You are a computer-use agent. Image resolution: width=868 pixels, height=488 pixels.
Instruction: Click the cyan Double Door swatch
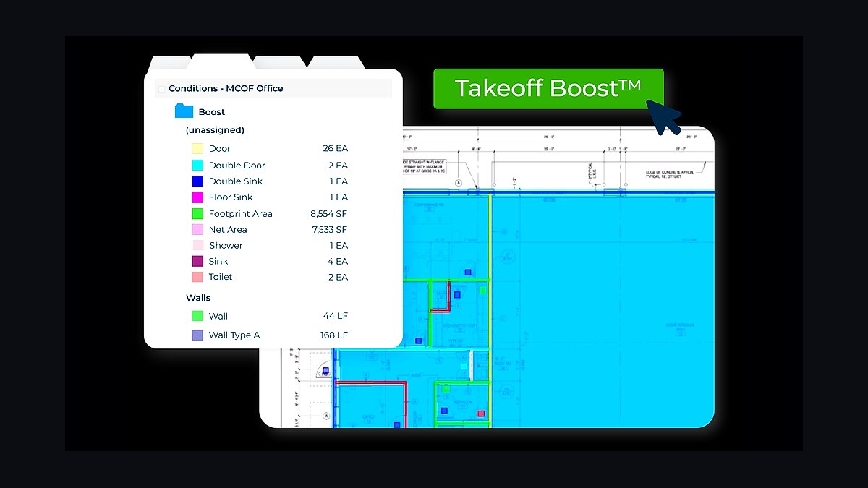(197, 165)
